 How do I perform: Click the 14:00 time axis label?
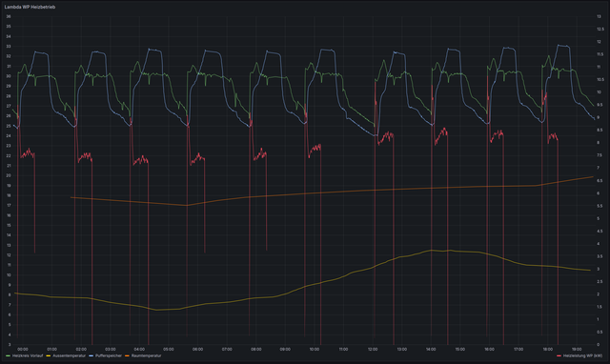pos(431,349)
